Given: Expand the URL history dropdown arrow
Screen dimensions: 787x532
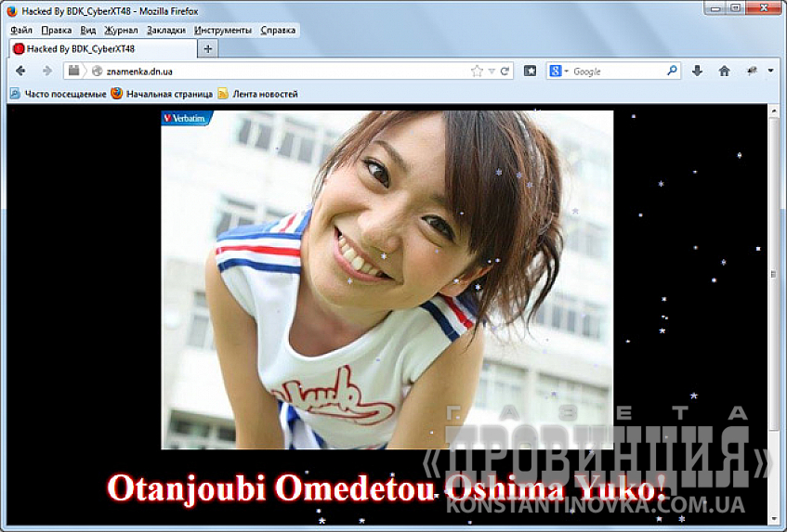Looking at the screenshot, I should (x=492, y=71).
